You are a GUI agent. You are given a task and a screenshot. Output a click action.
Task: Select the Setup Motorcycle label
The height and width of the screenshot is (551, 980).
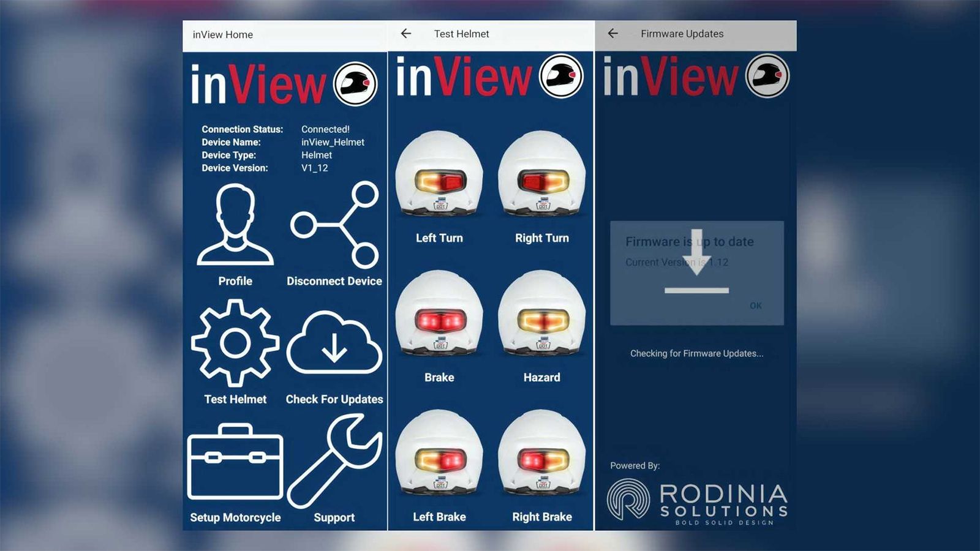pyautogui.click(x=235, y=517)
